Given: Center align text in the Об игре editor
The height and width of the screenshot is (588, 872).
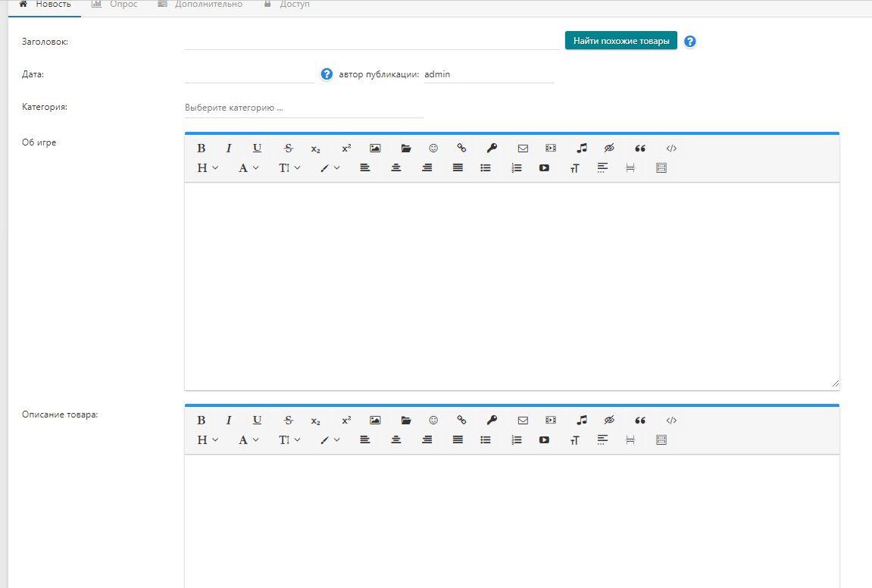Looking at the screenshot, I should point(396,168).
